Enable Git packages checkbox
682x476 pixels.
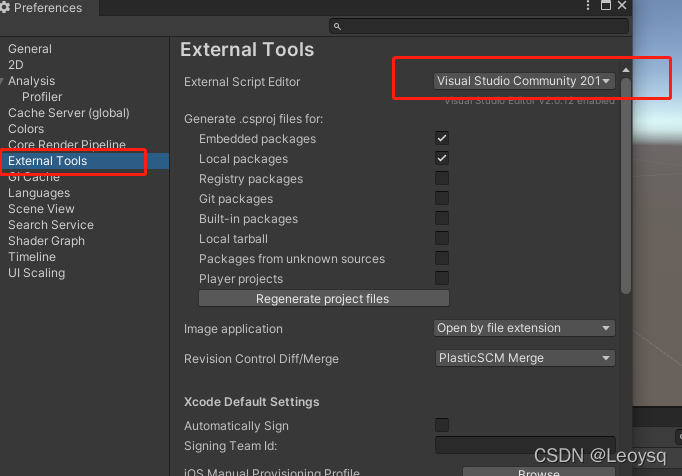[442, 198]
